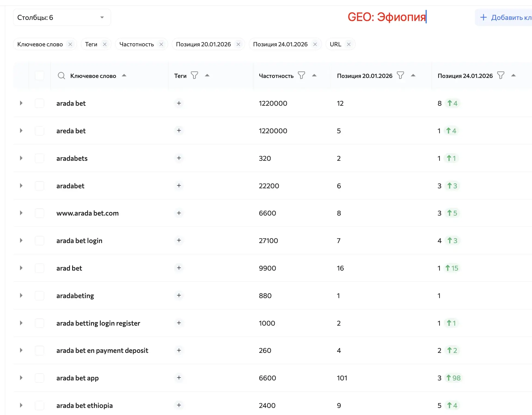Image resolution: width=532 pixels, height=415 pixels.
Task: Click the Добавить button
Action: click(504, 17)
